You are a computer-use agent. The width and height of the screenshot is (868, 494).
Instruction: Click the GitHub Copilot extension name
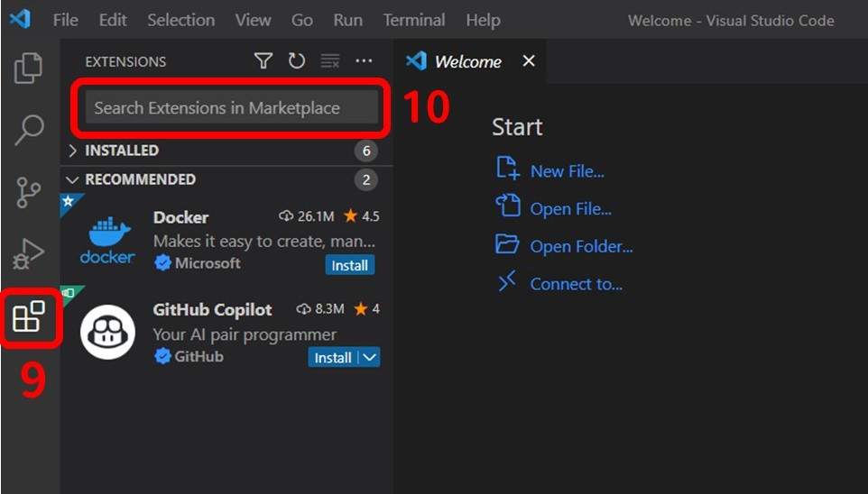click(213, 310)
